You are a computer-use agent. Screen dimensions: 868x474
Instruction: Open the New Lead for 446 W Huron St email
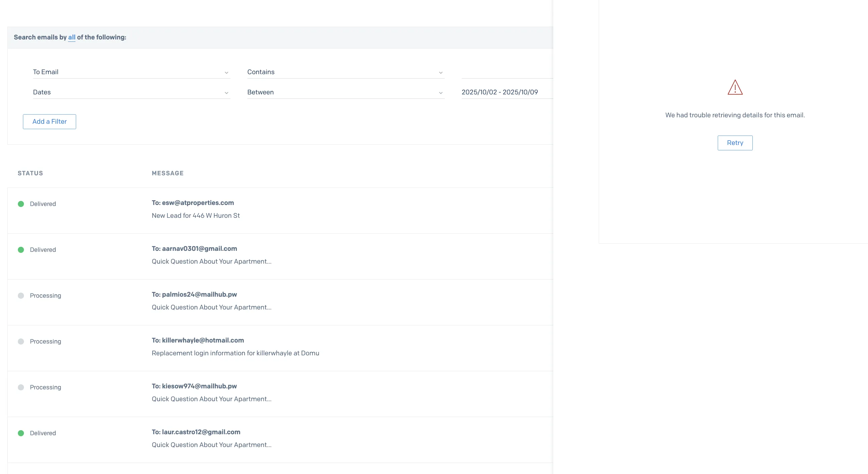coord(196,216)
